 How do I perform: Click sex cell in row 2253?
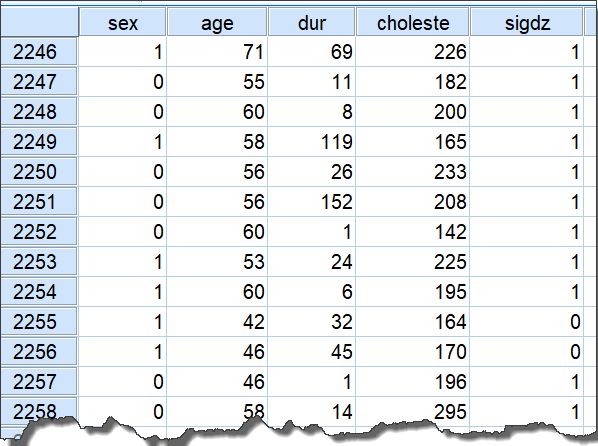coord(122,262)
